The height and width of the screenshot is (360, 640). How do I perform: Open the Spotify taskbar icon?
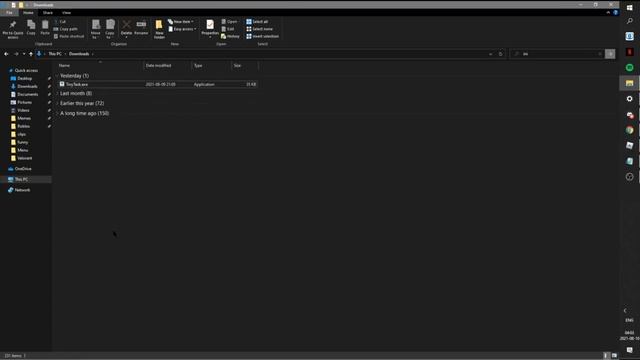click(629, 67)
